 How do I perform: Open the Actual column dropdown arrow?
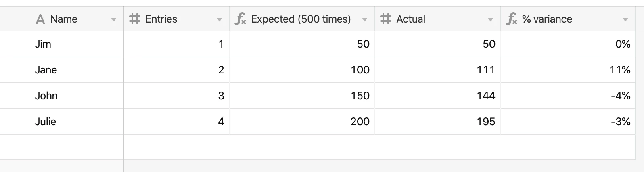(491, 19)
